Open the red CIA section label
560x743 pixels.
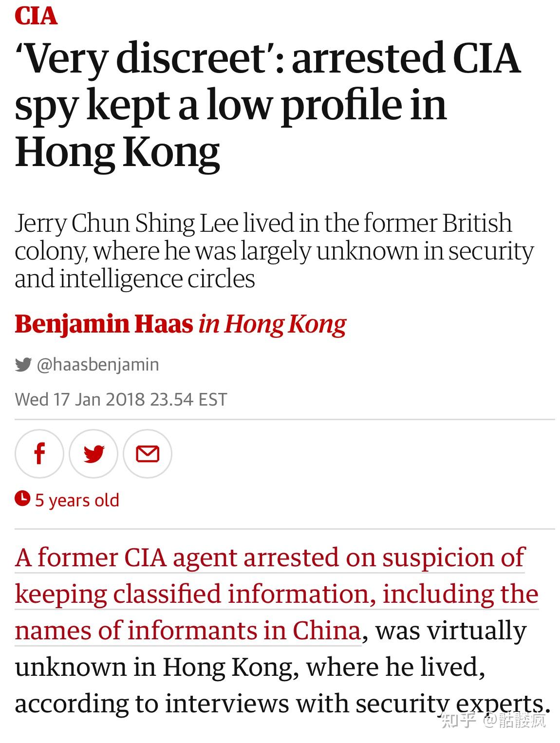[x=36, y=16]
